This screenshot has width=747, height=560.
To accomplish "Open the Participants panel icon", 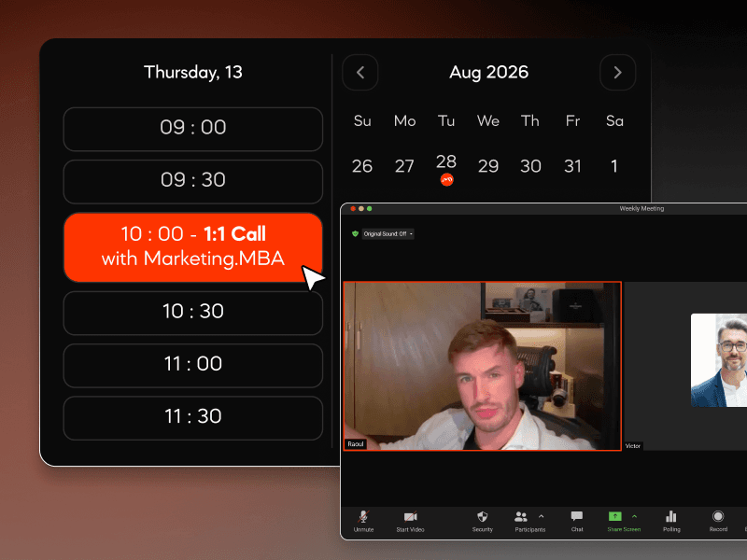I will point(521,517).
